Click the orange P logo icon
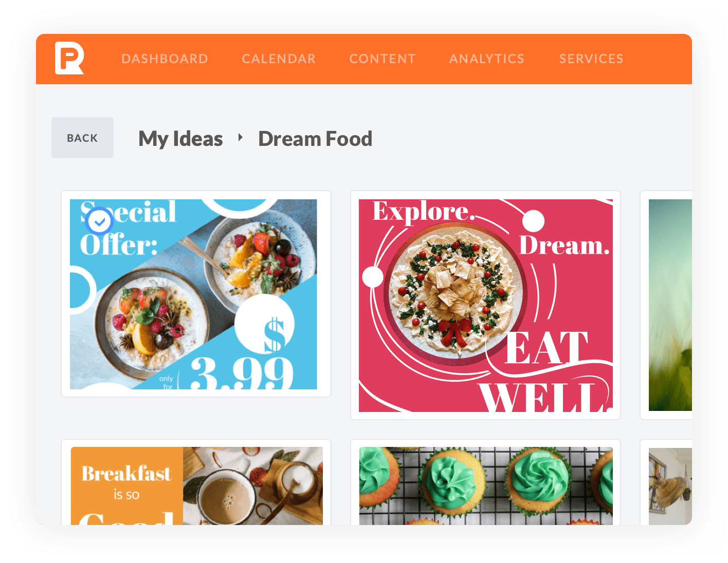The image size is (728, 563). (69, 59)
